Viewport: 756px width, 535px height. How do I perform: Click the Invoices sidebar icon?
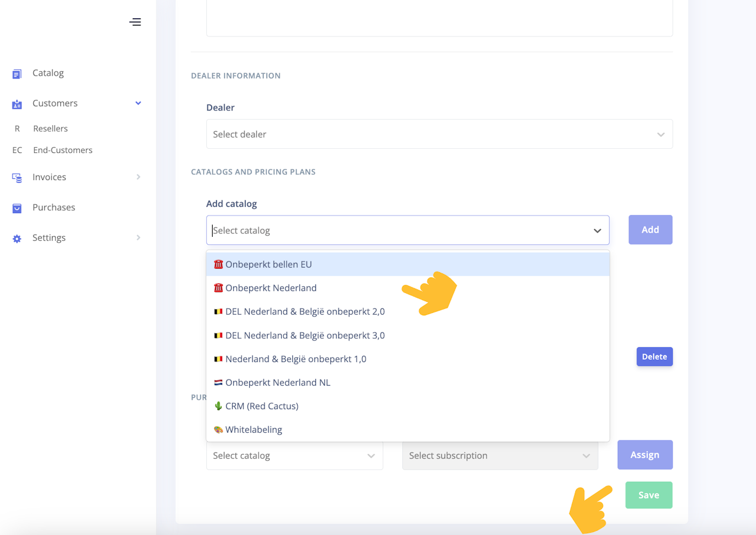(x=17, y=178)
